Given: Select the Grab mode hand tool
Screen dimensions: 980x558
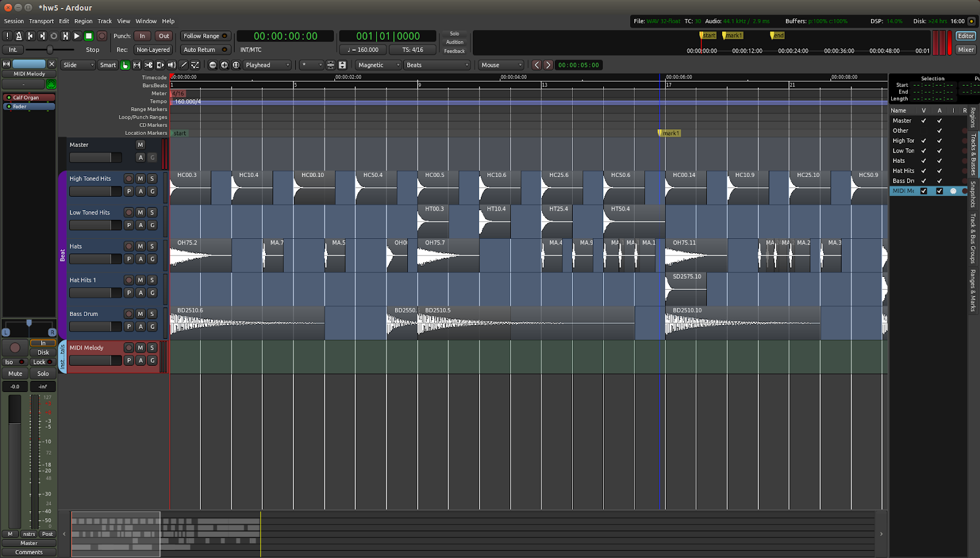Looking at the screenshot, I should 126,65.
